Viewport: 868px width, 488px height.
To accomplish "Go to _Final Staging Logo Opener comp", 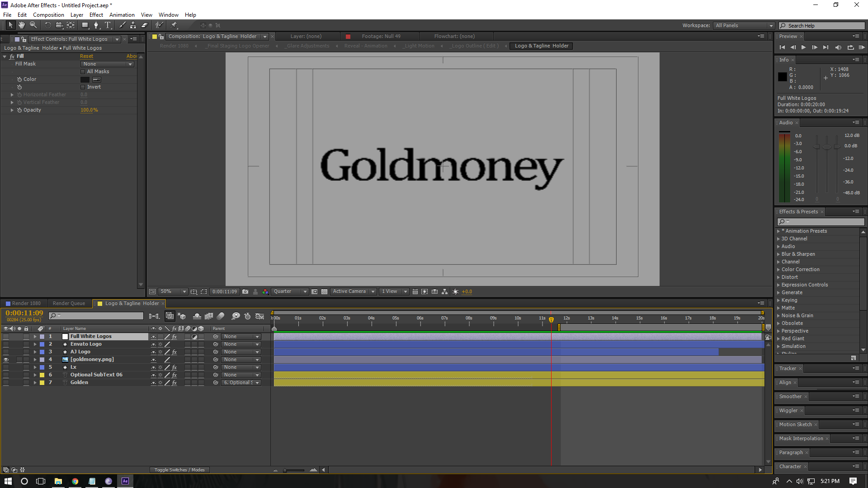I will click(238, 46).
